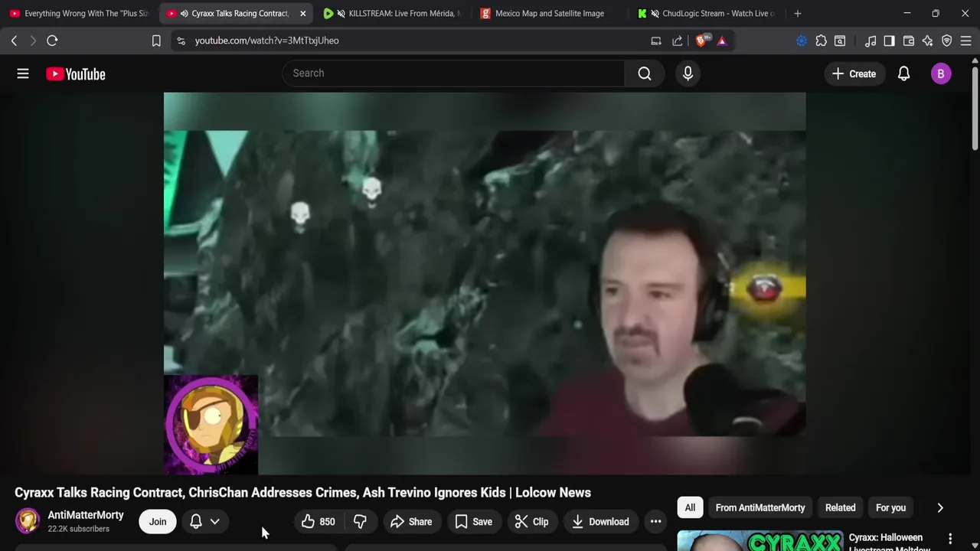The image size is (980, 551).
Task: Open account menu avatar B
Action: pos(941,73)
